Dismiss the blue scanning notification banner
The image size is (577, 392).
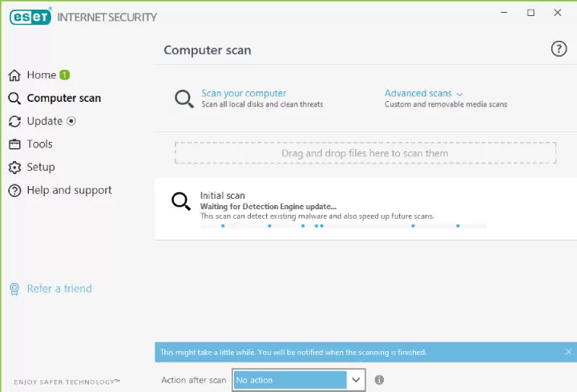pos(568,352)
